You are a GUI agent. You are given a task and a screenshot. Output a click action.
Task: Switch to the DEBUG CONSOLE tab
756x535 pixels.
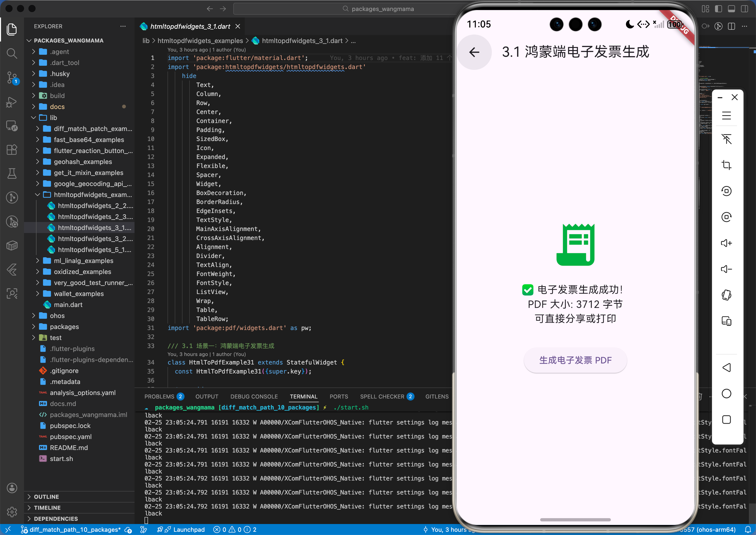point(254,396)
